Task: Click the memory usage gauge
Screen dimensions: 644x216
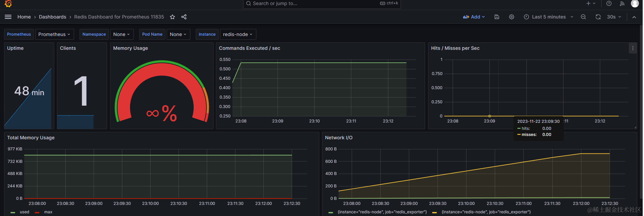Action: 162,91
